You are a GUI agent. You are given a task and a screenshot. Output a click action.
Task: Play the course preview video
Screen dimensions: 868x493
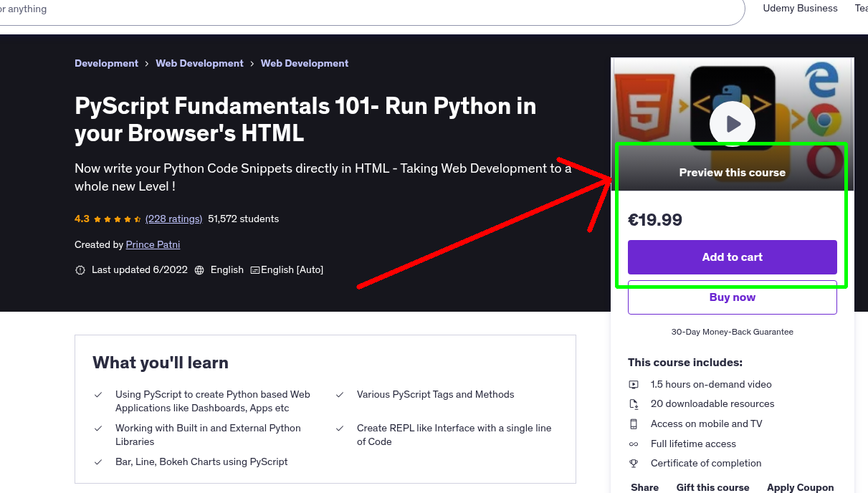[x=732, y=123]
